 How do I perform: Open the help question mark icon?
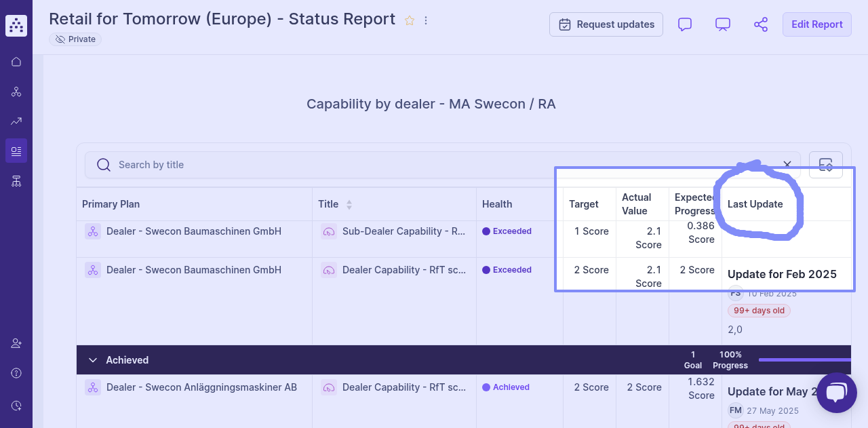[x=16, y=373]
